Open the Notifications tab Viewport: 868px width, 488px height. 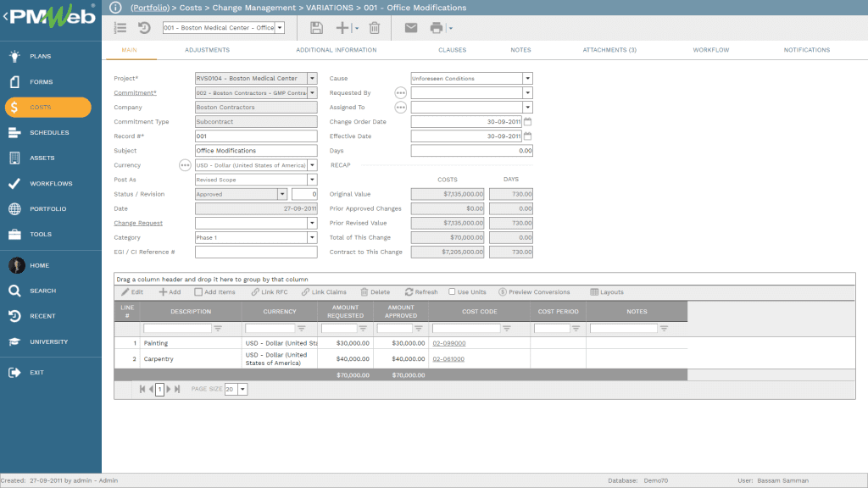(x=807, y=50)
